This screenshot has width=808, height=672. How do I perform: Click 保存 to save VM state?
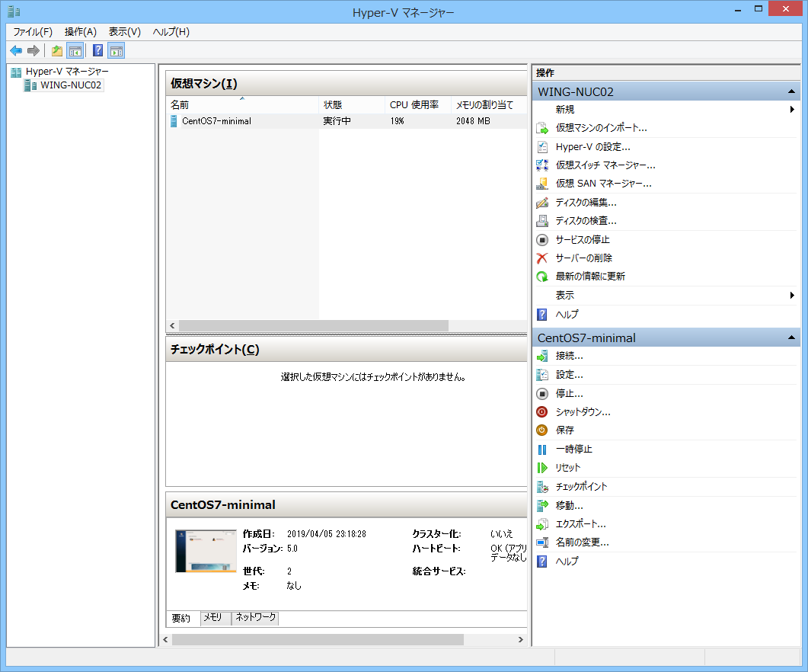(x=565, y=430)
